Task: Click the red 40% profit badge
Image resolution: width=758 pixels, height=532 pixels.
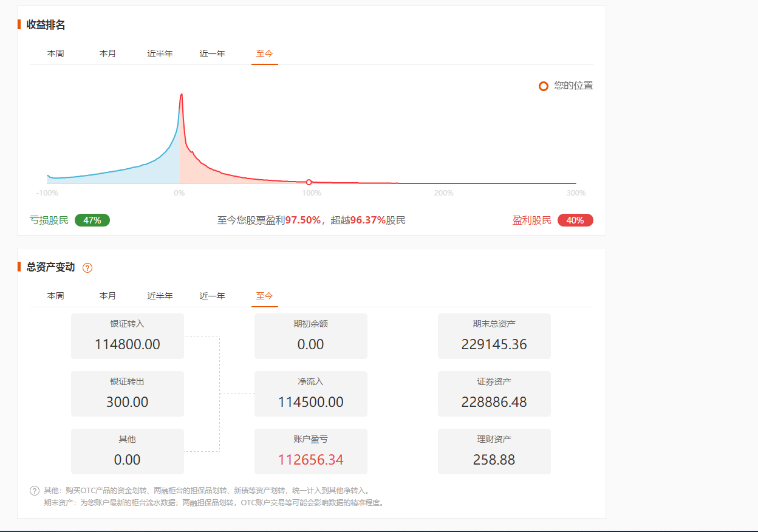Action: [575, 220]
